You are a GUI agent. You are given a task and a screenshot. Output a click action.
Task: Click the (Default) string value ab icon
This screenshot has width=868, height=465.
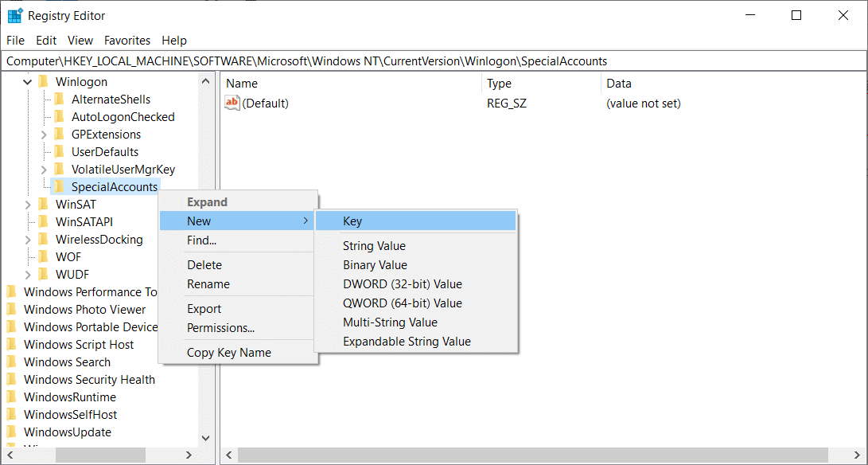(x=232, y=103)
